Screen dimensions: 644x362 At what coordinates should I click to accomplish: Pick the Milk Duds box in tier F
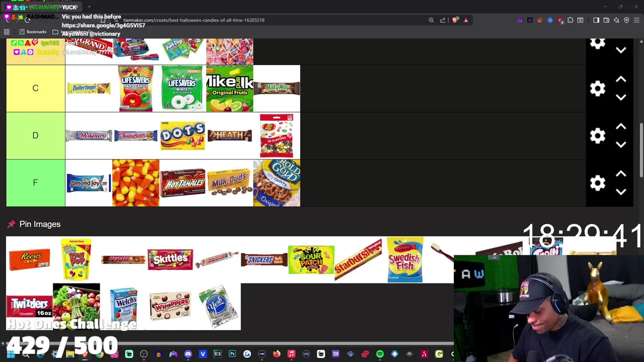[229, 183]
